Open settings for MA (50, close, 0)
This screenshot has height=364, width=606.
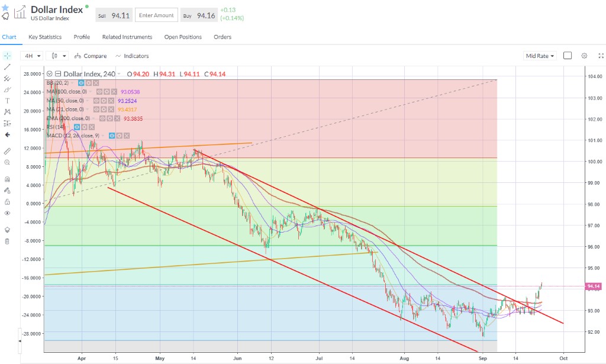coord(104,101)
